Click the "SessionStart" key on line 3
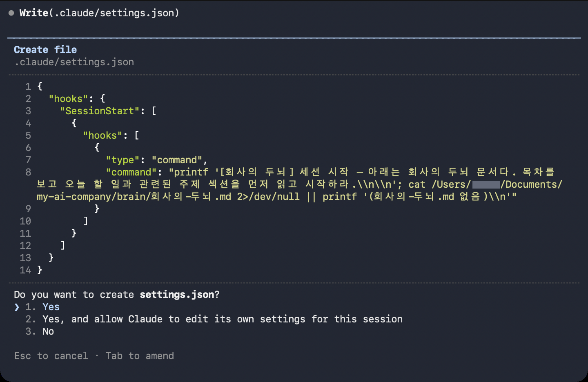Image resolution: width=588 pixels, height=382 pixels. (x=100, y=111)
